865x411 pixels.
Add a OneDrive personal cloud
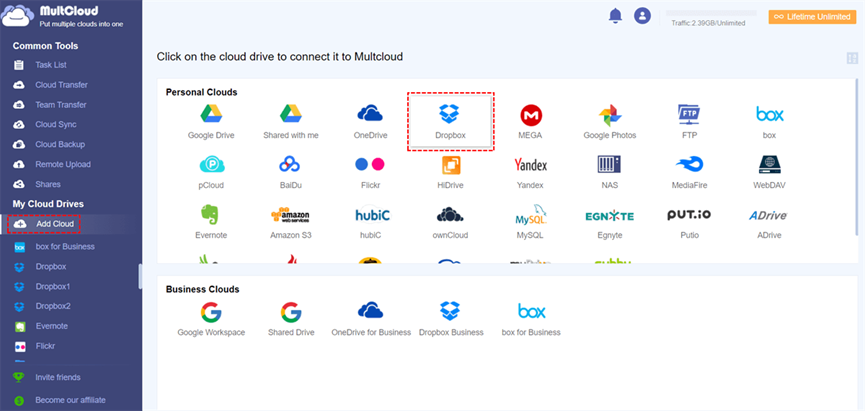(x=370, y=121)
